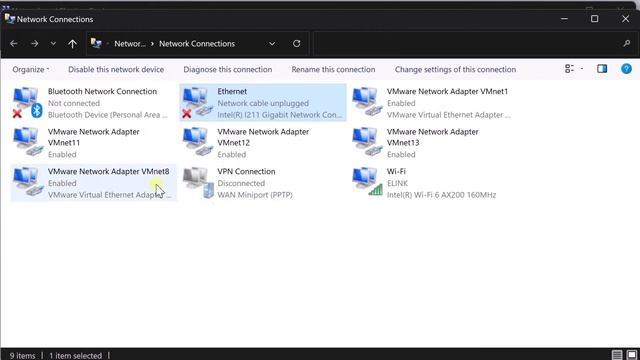Refresh the Network Connections view
Image resolution: width=640 pixels, height=360 pixels.
pos(297,43)
